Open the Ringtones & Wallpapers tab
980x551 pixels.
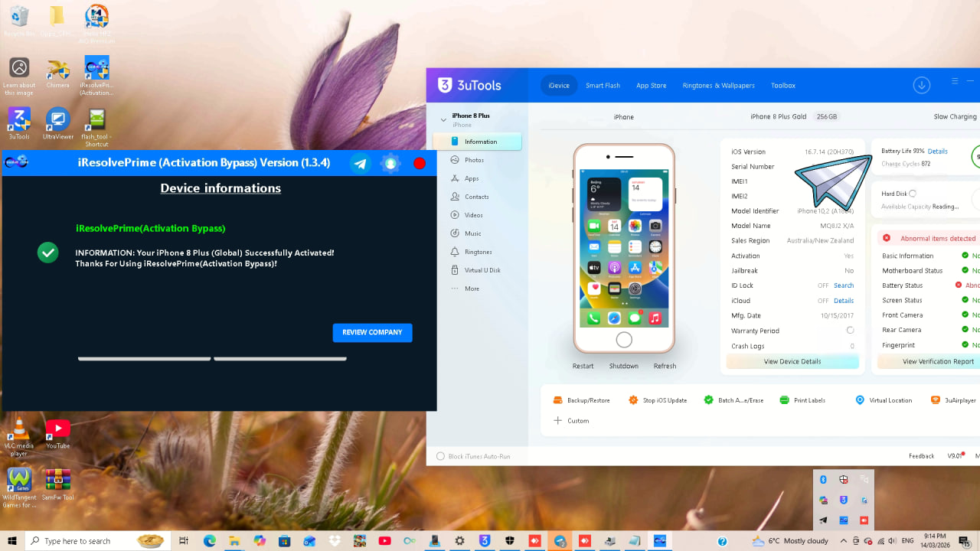point(718,86)
